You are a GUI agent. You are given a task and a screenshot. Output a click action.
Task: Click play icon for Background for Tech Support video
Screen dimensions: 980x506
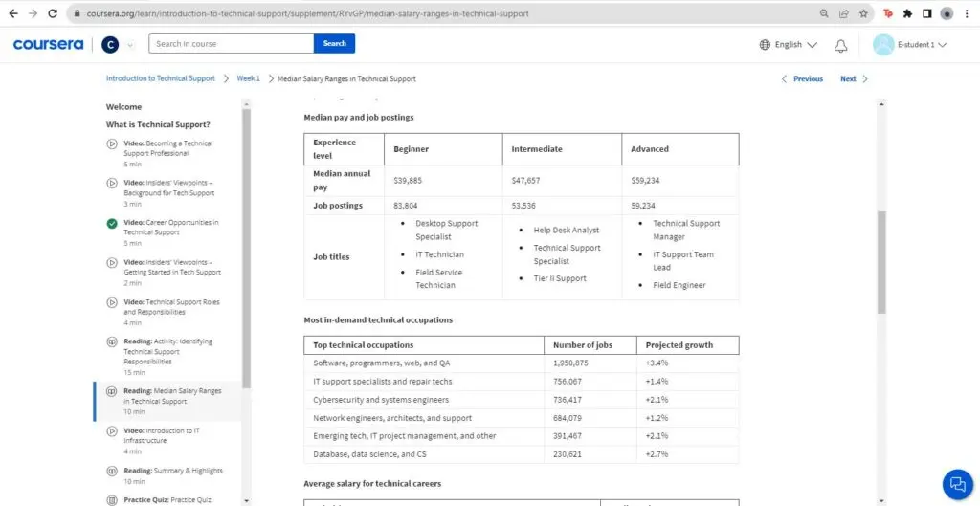coord(112,183)
